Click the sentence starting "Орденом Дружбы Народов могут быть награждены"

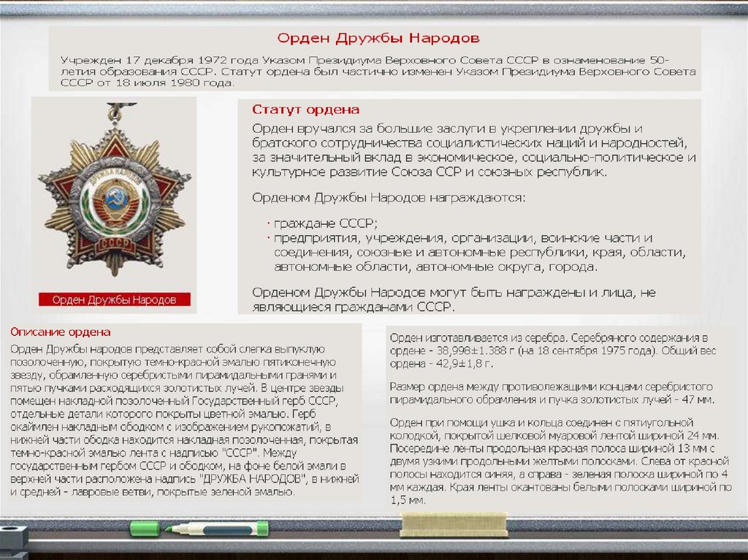coord(454,299)
